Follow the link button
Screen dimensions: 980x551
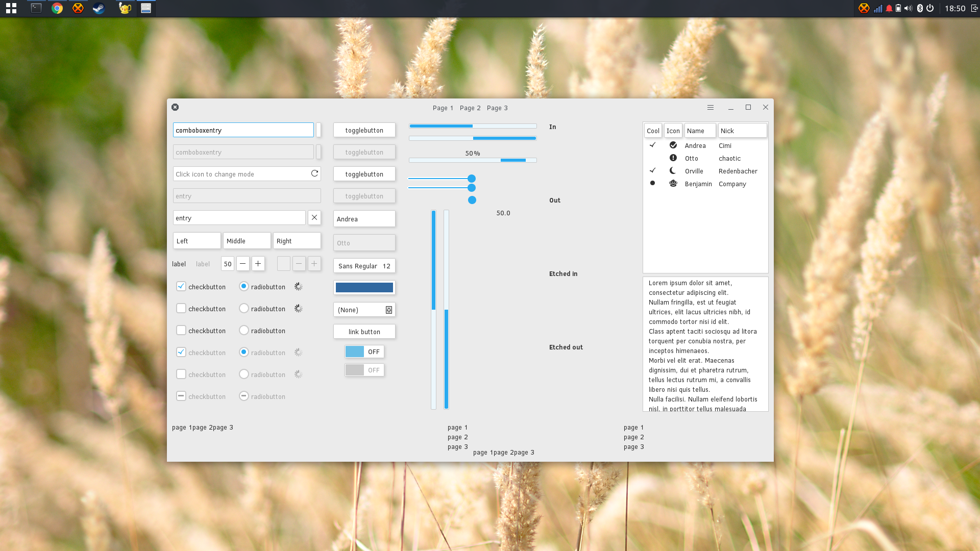[364, 332]
